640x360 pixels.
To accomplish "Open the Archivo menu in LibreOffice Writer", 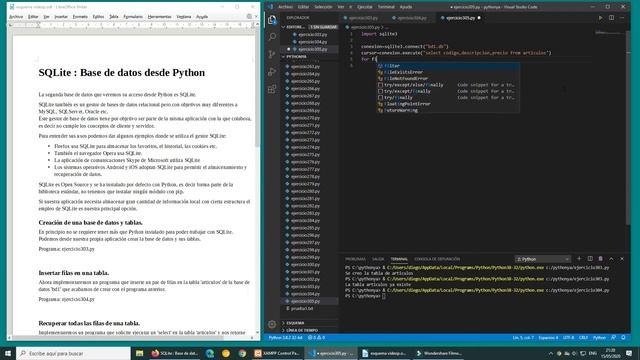I will pyautogui.click(x=16, y=17).
